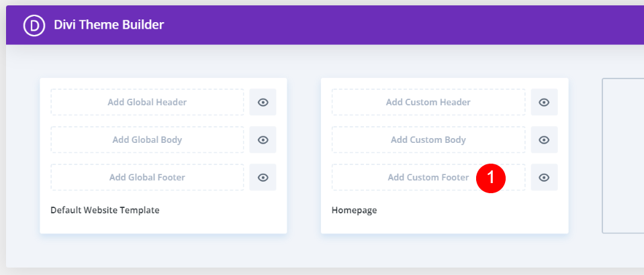Hide the Custom Footer with eye icon
Viewport: 644px width, 275px height.
[544, 177]
